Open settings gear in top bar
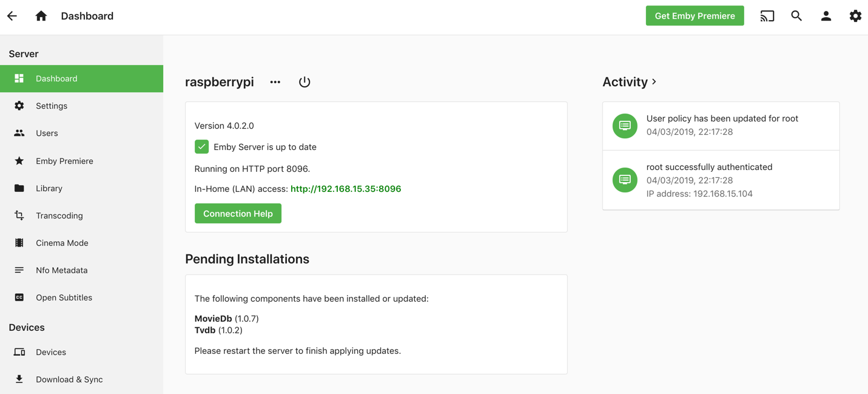This screenshot has width=868, height=394. coord(855,16)
